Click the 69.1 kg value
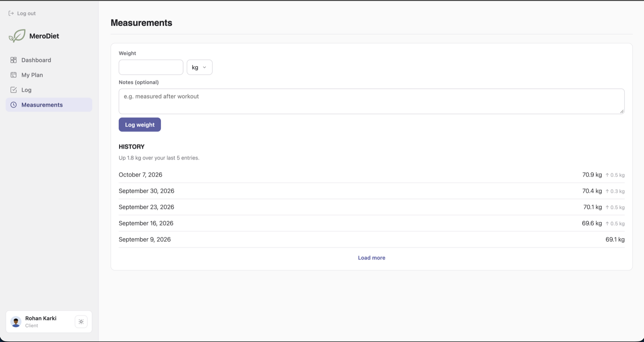This screenshot has height=342, width=644. [615, 239]
